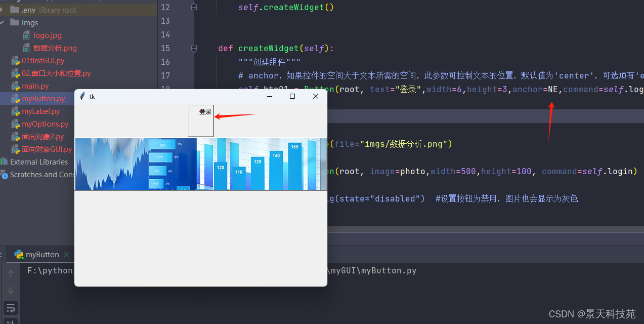Viewport: 644px width, 324px height.
Task: Click the feather icon in tk title bar
Action: (82, 96)
